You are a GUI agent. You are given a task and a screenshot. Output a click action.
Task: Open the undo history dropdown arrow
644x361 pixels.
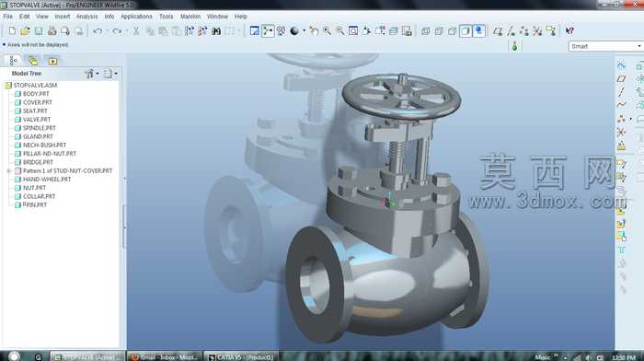pos(107,30)
